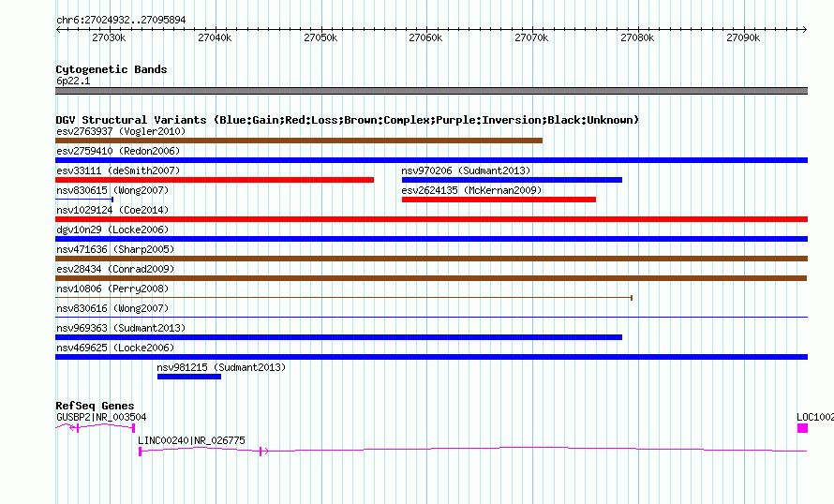Image resolution: width=834 pixels, height=504 pixels.
Task: Click the RefSeq Genes track title
Action: pyautogui.click(x=95, y=406)
